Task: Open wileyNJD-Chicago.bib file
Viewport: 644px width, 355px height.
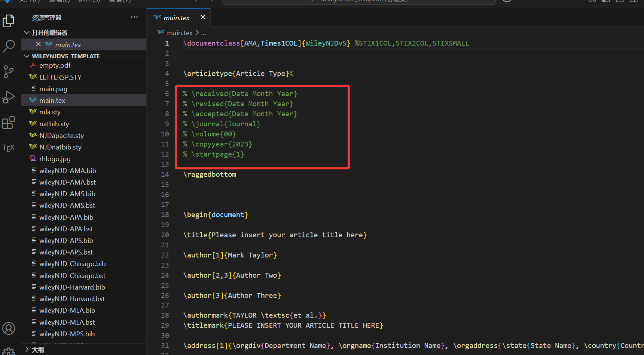Action: [x=84, y=263]
